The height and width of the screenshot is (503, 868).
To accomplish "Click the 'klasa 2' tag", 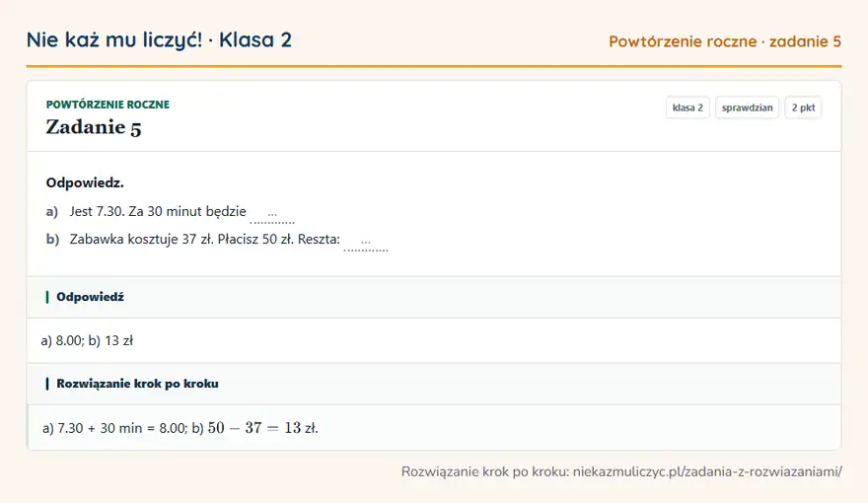I will (x=687, y=108).
